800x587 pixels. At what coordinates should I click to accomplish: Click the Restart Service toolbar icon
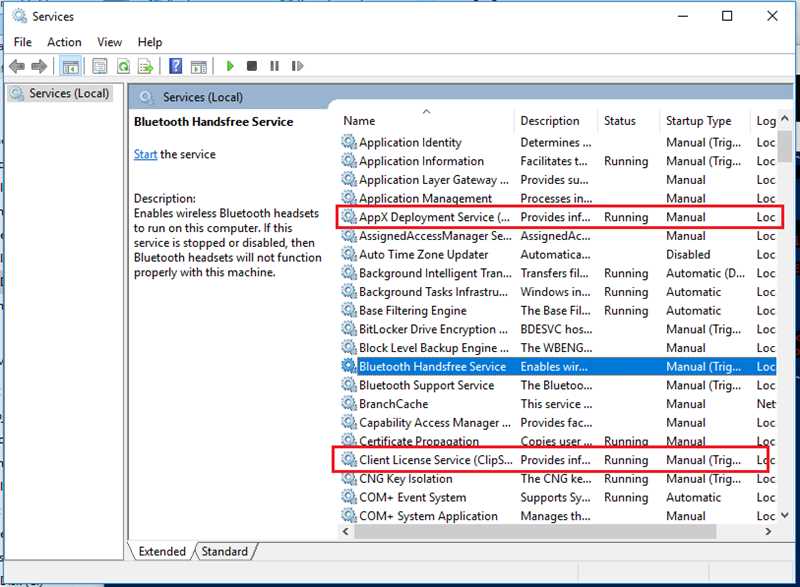pyautogui.click(x=297, y=66)
